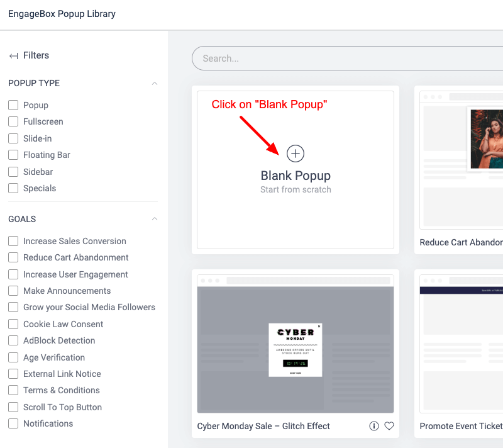
Task: Focus the Search... input field
Action: pos(348,58)
